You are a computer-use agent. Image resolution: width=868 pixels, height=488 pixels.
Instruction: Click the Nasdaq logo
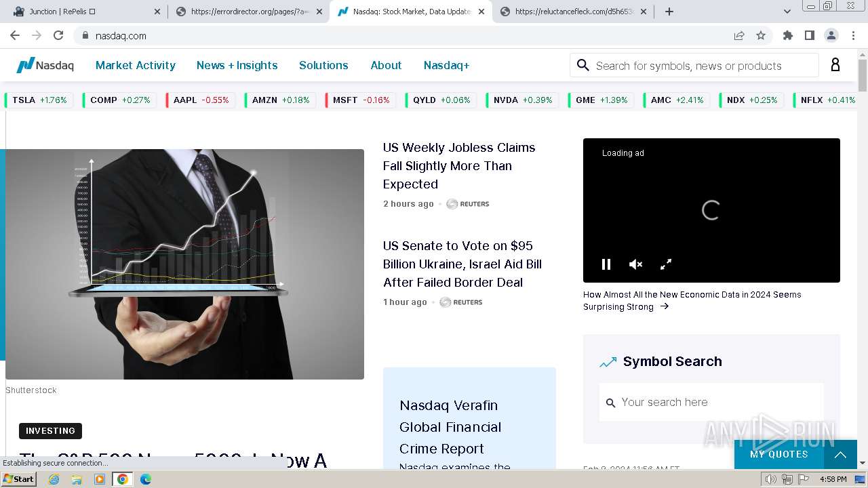[45, 65]
